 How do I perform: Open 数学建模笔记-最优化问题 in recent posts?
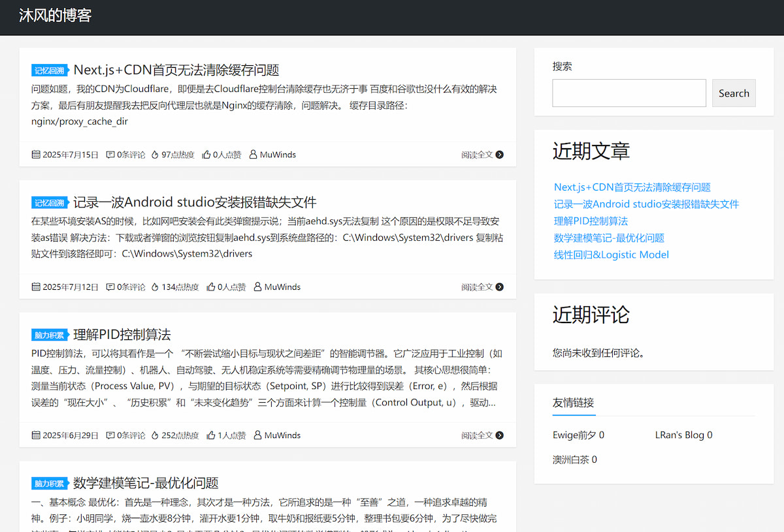pos(609,238)
